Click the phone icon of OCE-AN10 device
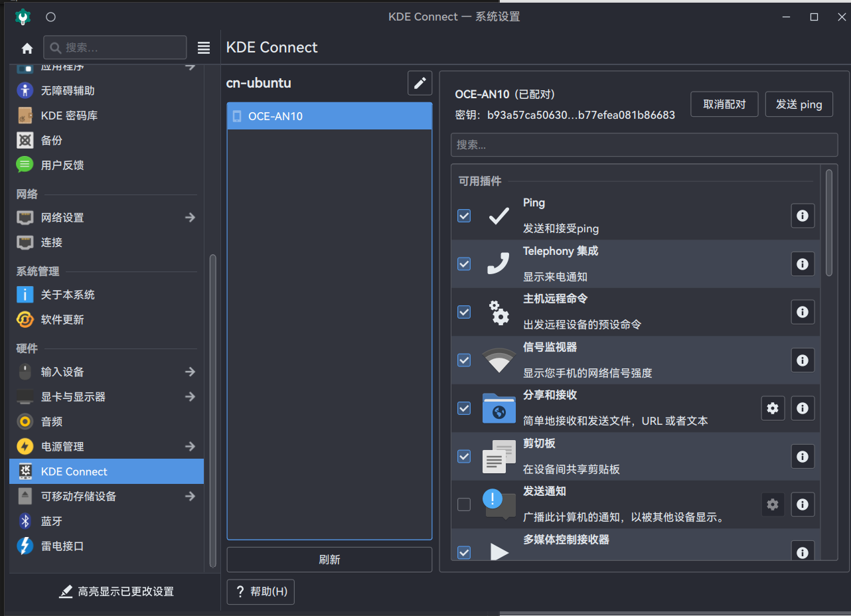Image resolution: width=851 pixels, height=616 pixels. (237, 116)
